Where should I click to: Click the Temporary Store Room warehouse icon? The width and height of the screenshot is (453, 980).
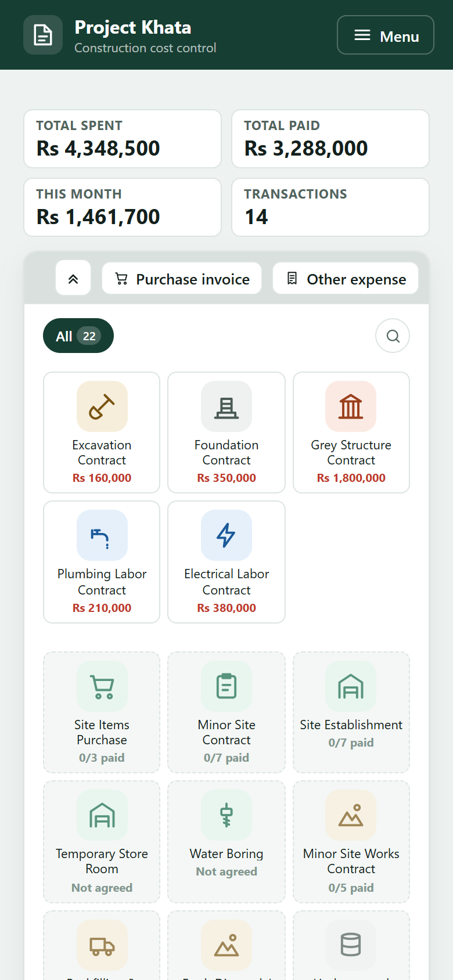[x=102, y=815]
